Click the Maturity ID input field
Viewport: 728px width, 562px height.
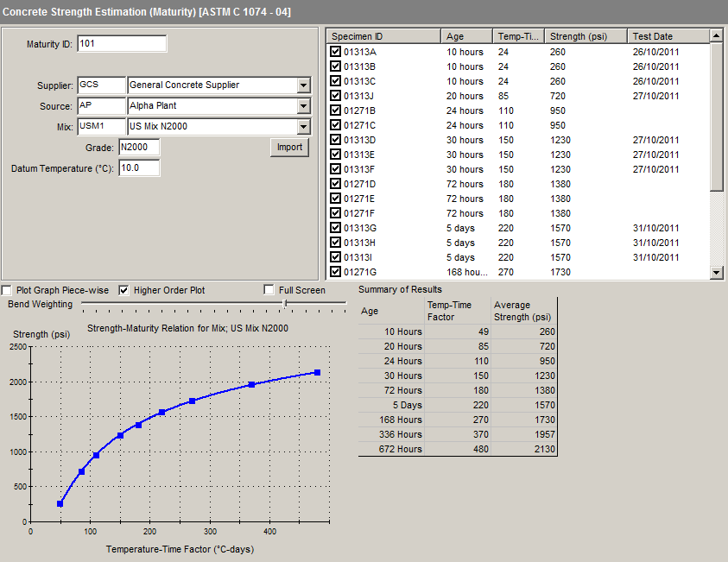click(122, 44)
